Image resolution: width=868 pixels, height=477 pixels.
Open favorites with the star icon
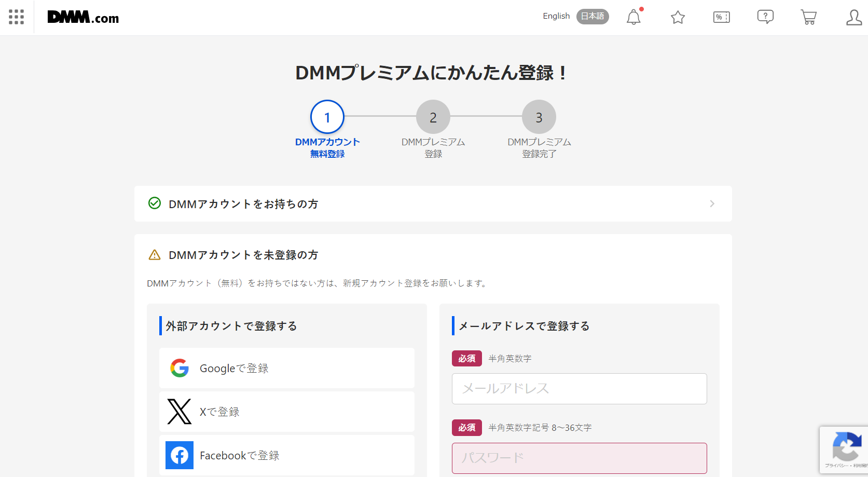(678, 17)
